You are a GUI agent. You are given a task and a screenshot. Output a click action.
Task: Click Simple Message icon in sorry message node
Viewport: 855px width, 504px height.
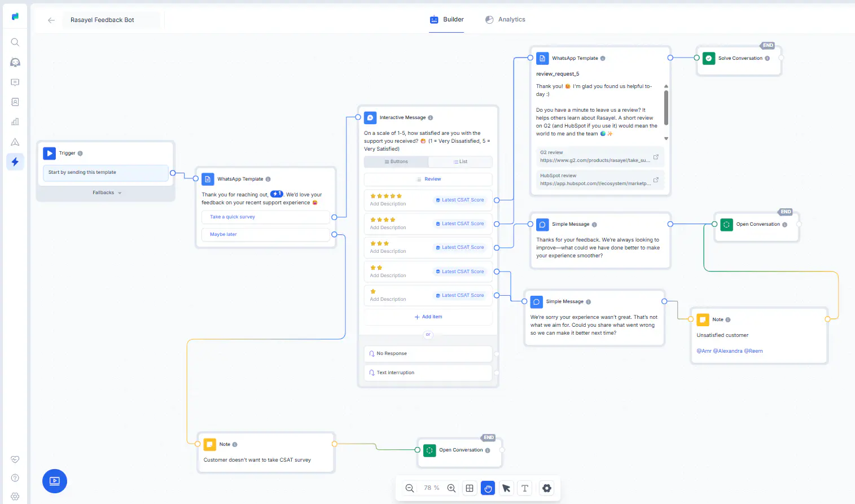pos(537,301)
